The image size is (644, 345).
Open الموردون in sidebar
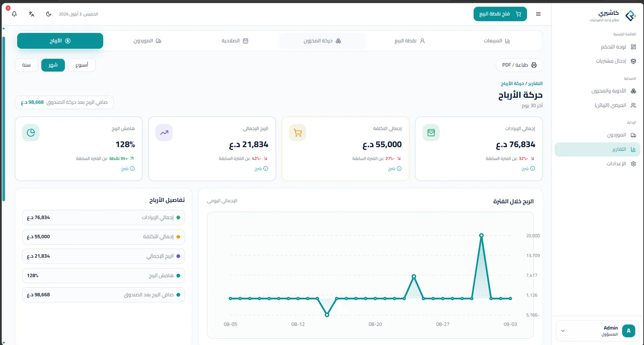click(x=597, y=135)
